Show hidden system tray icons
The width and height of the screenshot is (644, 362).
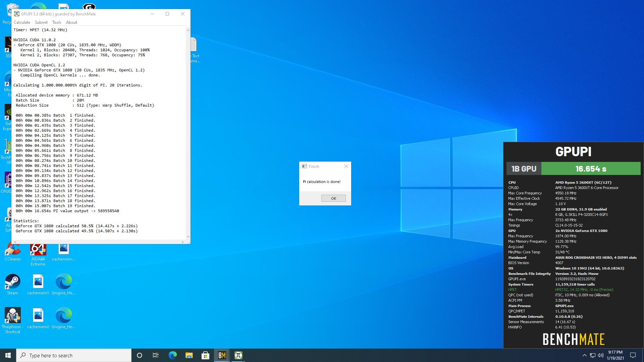pos(584,355)
